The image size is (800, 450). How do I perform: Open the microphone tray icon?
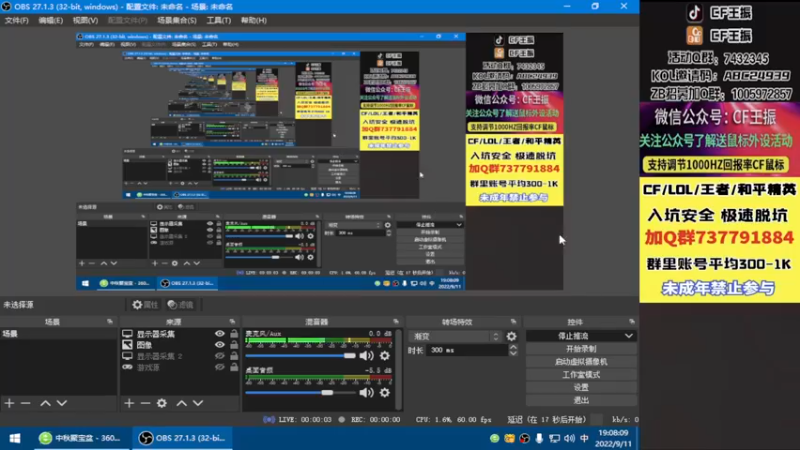point(539,438)
